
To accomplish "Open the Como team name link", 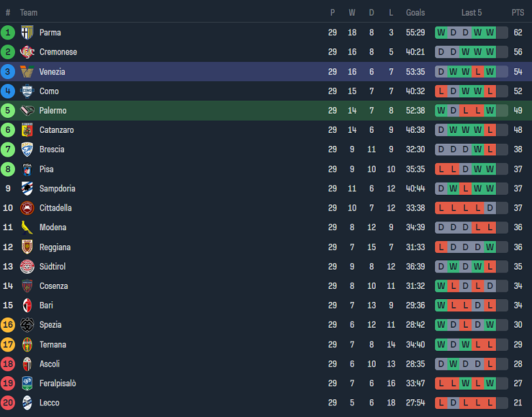I will click(49, 91).
